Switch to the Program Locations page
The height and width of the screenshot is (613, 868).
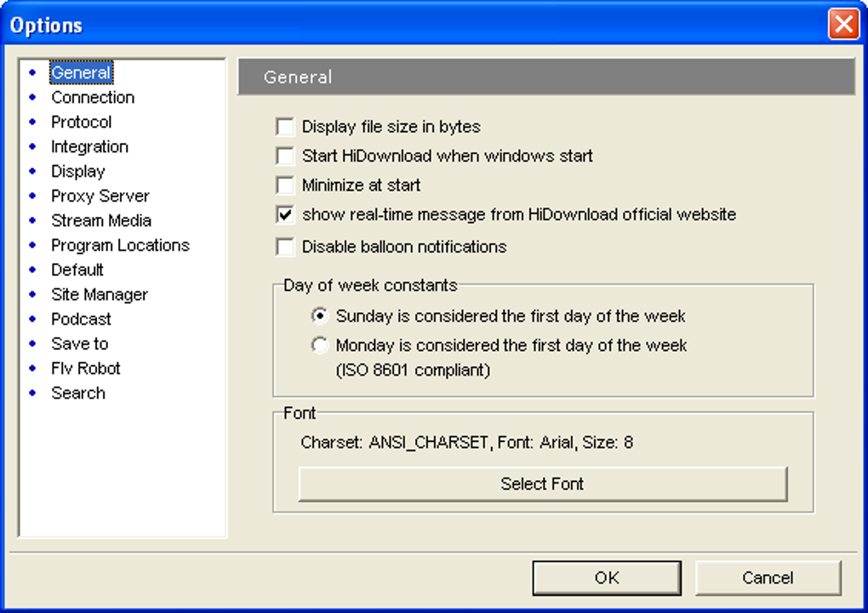pos(120,246)
